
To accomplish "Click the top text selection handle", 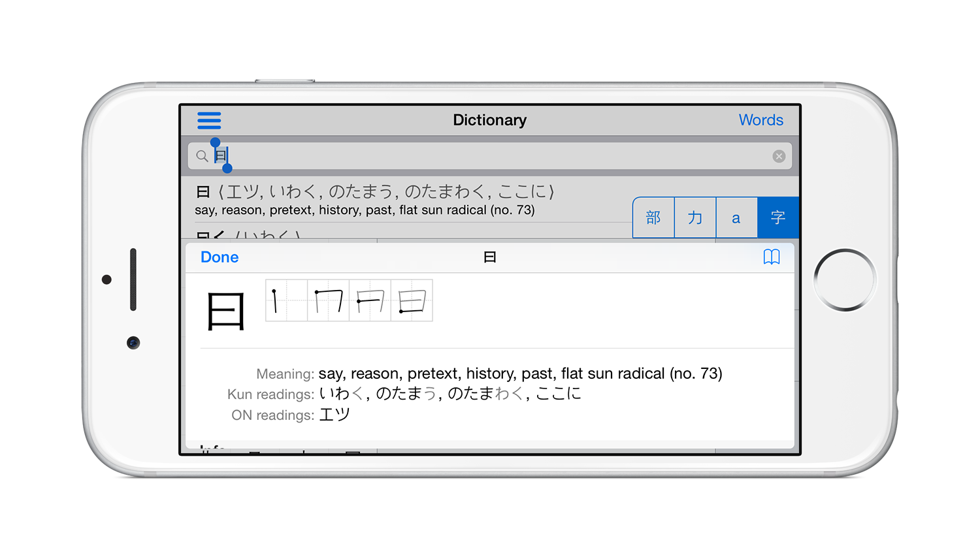I will tap(215, 142).
